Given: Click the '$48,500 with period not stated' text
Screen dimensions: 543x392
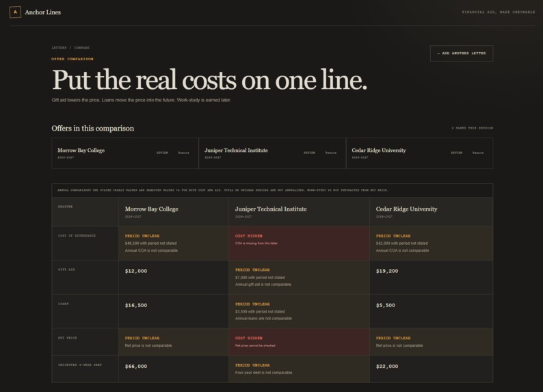Looking at the screenshot, I should [x=150, y=244].
